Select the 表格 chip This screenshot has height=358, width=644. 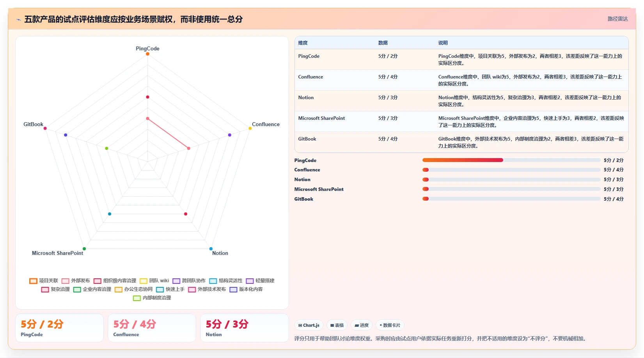[x=337, y=325]
